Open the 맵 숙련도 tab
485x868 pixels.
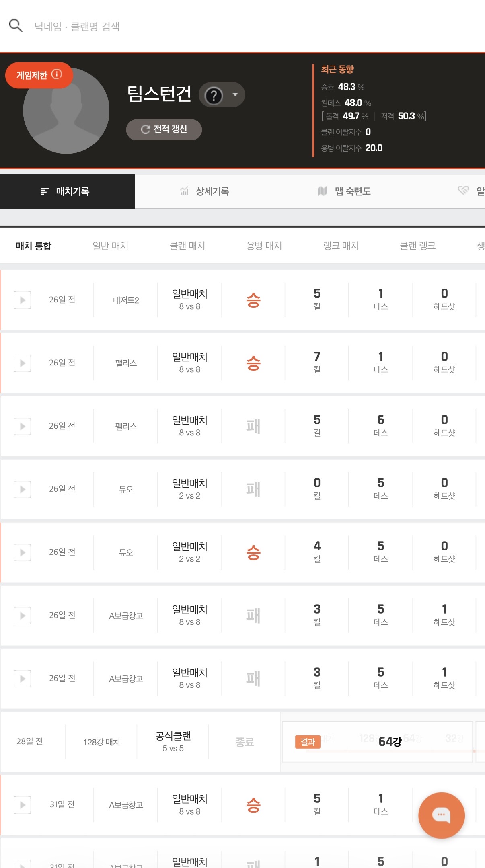point(344,191)
